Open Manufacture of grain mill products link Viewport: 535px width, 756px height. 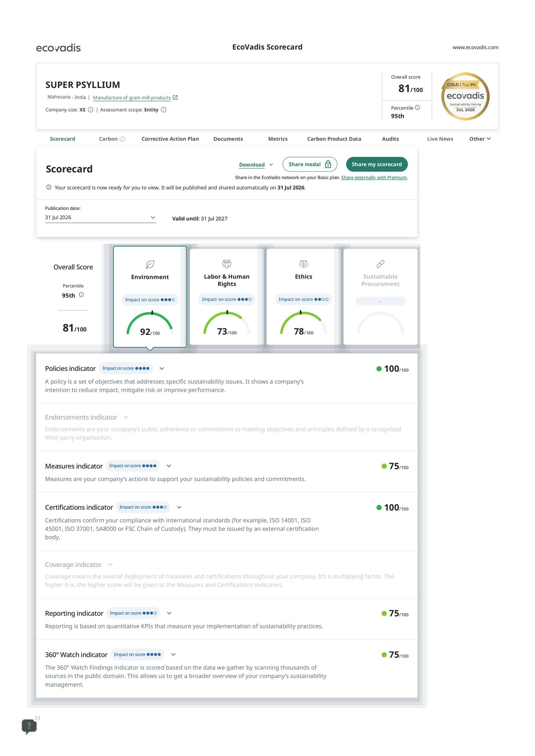pos(132,98)
